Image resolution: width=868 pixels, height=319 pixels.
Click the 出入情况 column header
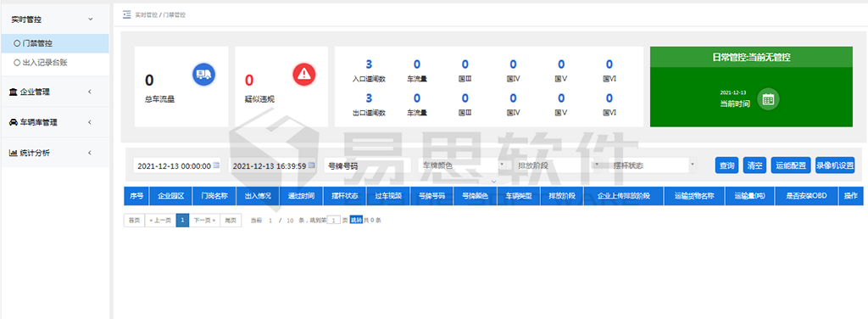click(258, 196)
